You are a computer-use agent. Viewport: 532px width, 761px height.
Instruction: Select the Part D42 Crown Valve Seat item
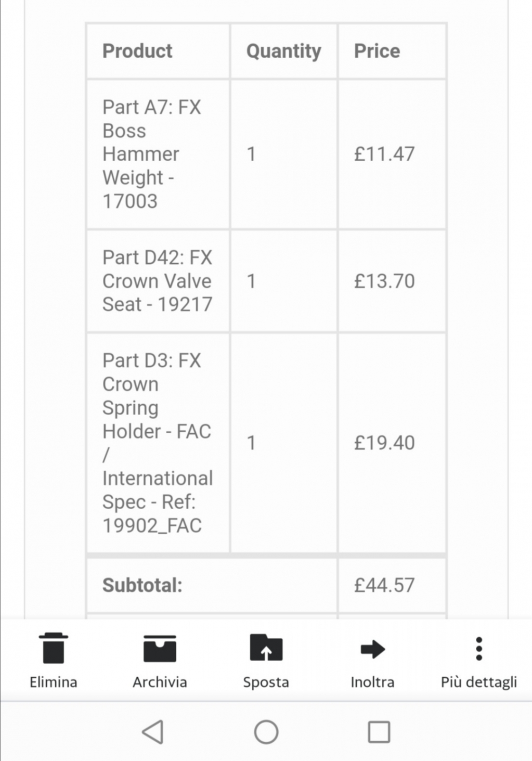coord(158,281)
